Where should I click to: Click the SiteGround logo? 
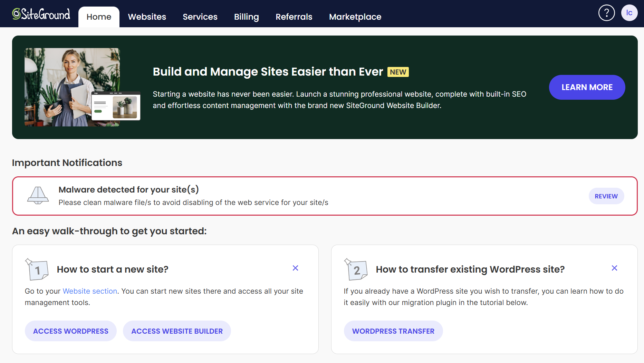(x=41, y=14)
